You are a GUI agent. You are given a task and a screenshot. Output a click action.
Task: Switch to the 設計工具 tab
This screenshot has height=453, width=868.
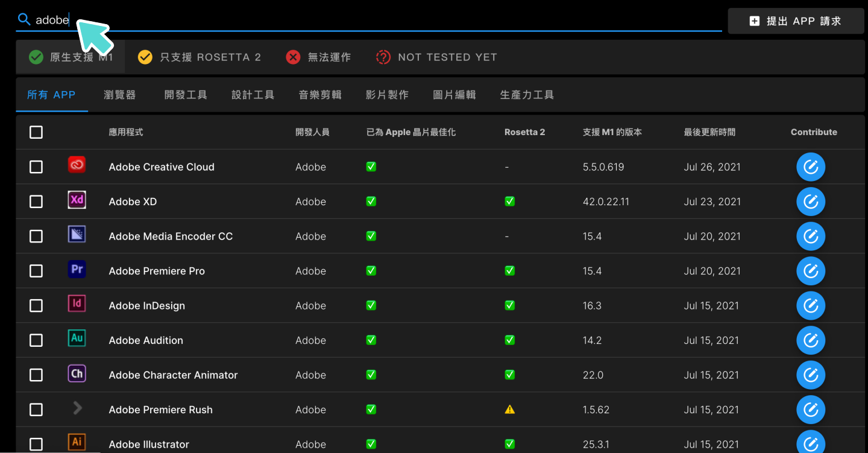click(x=253, y=95)
